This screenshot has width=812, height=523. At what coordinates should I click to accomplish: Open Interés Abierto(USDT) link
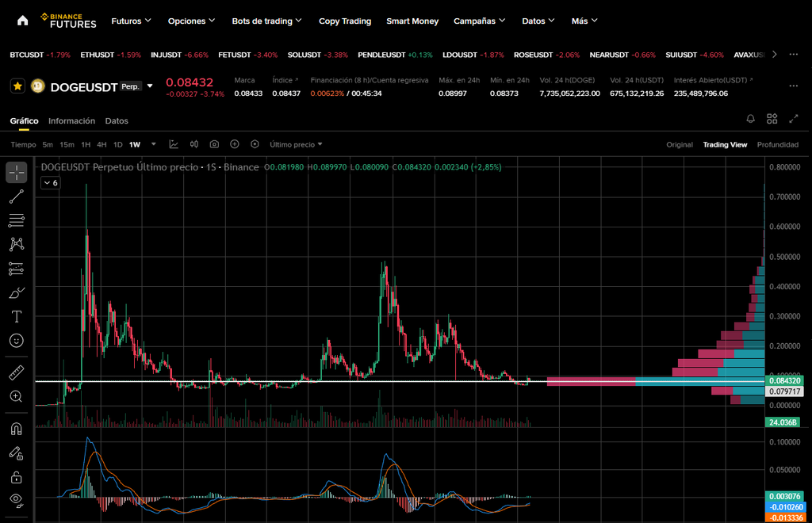(x=713, y=80)
